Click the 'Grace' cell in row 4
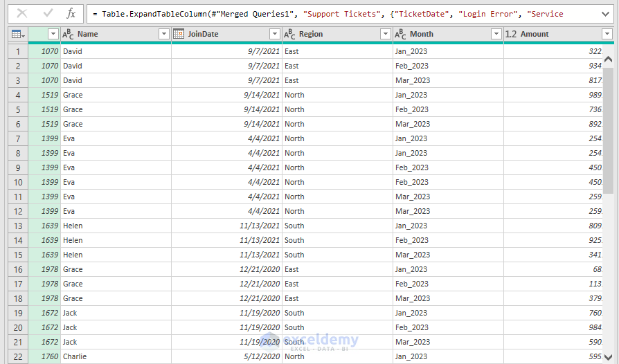Viewport: 619px width, 364px height. (116, 95)
